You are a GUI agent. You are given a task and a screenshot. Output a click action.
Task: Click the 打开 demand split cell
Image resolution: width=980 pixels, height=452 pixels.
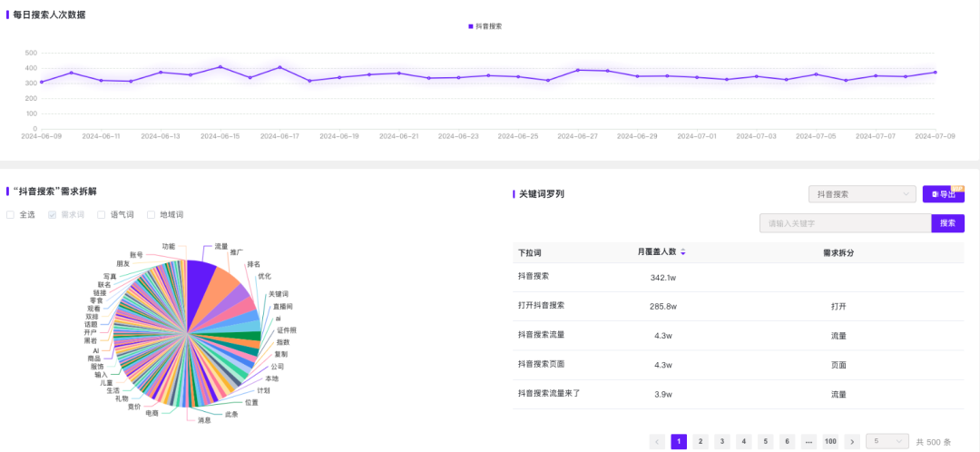point(838,307)
